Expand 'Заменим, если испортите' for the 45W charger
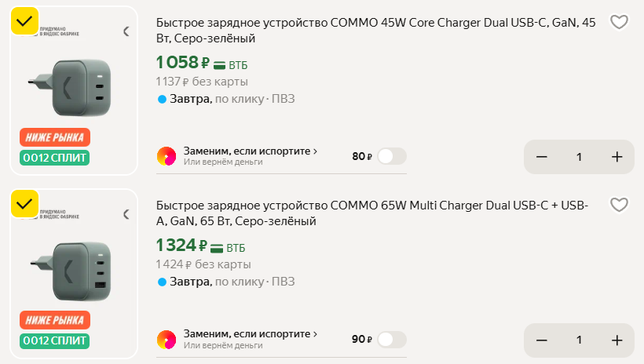Viewport: 644px width, 364px height. [250, 151]
